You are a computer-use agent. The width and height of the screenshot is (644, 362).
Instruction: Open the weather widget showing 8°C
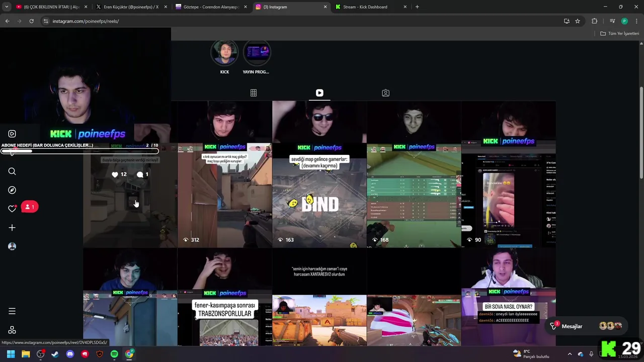[x=531, y=354]
